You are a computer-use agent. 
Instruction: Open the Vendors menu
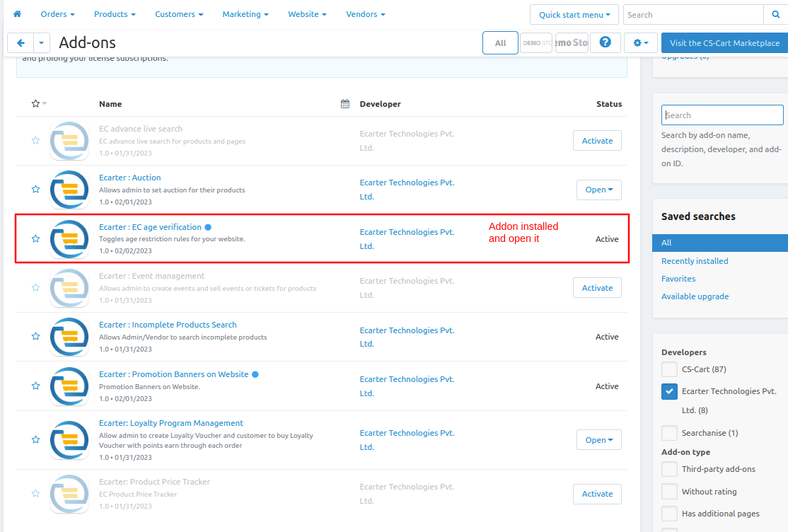tap(366, 14)
